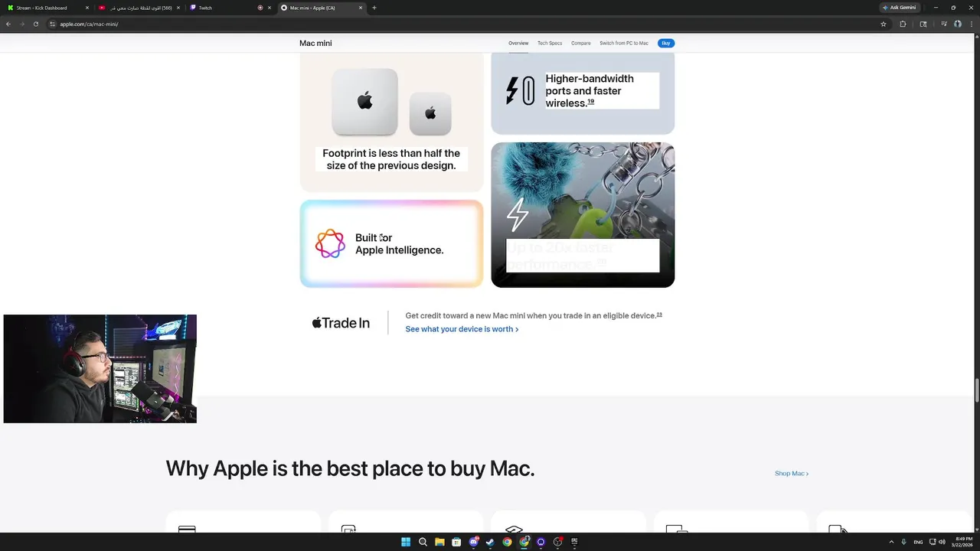Open the 8:49 PM clock and calendar
The height and width of the screenshot is (551, 980).
point(962,542)
